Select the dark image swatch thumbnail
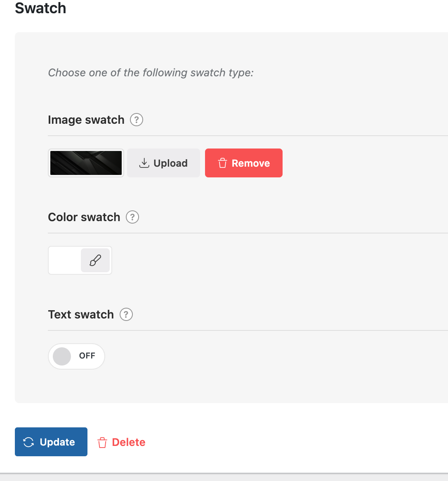Image resolution: width=448 pixels, height=481 pixels. 86,163
